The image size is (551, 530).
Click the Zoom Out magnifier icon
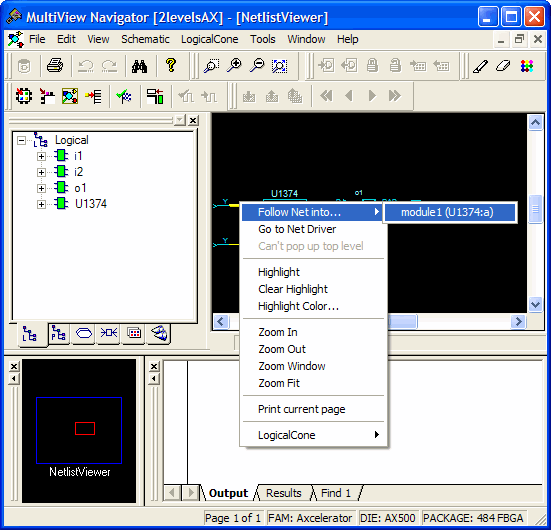[257, 66]
